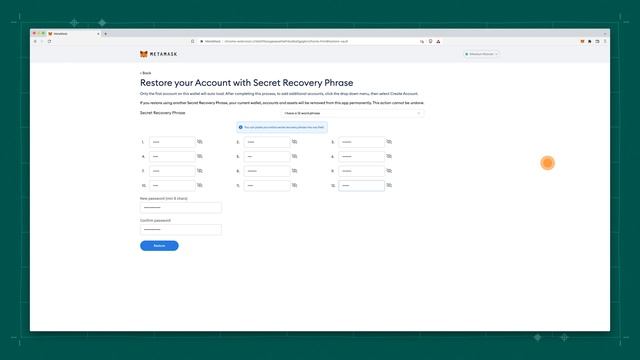The height and width of the screenshot is (360, 640).
Task: Select the word 8 input field
Action: 267,171
